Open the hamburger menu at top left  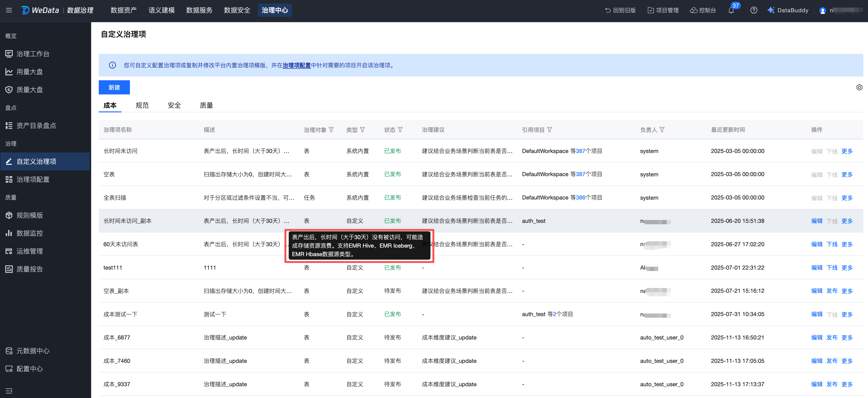click(x=9, y=10)
